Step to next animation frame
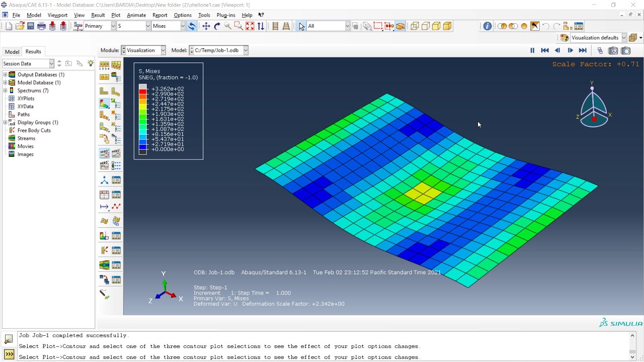Viewport: 644px width, 362px height. tap(570, 50)
